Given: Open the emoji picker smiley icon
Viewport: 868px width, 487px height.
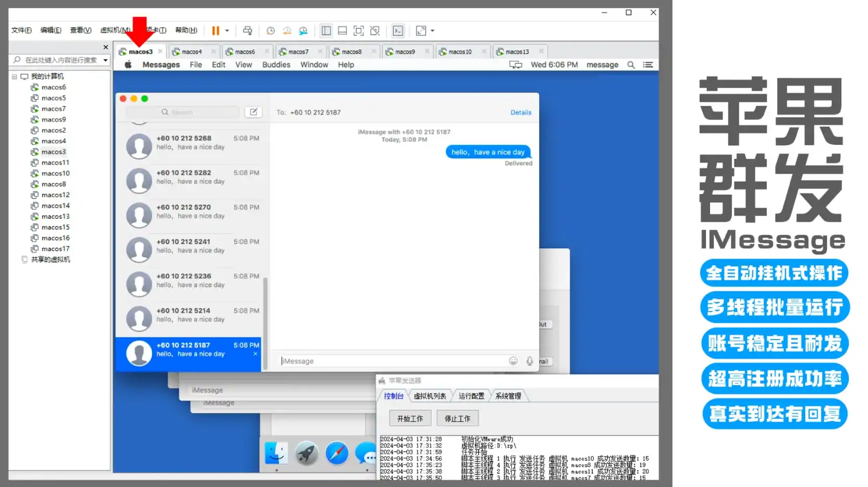Looking at the screenshot, I should 513,361.
